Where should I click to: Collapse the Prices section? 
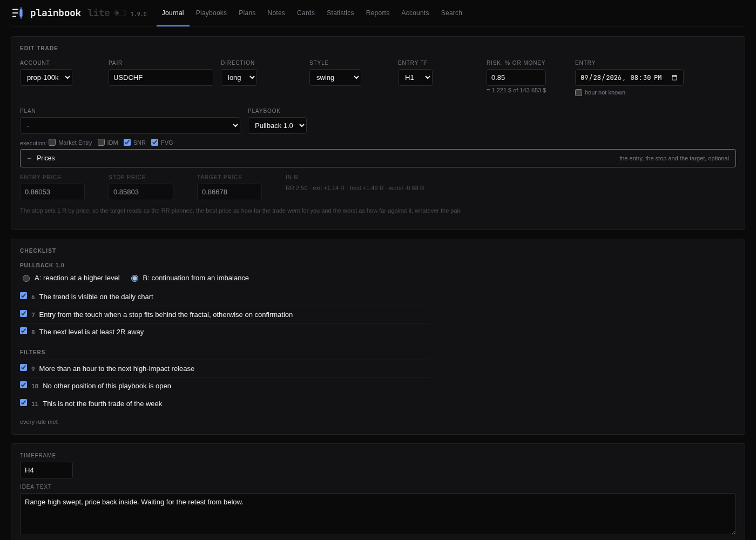coord(378,158)
